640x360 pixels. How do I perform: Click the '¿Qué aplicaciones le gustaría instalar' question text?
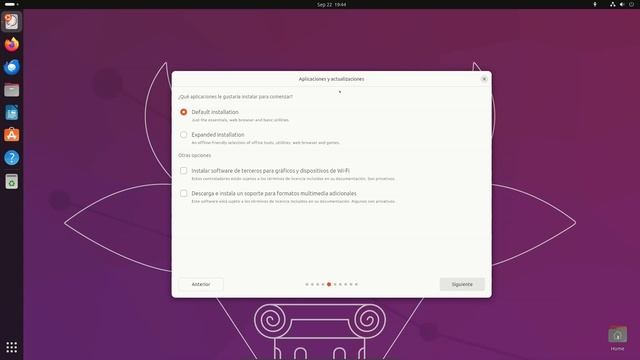pyautogui.click(x=236, y=97)
